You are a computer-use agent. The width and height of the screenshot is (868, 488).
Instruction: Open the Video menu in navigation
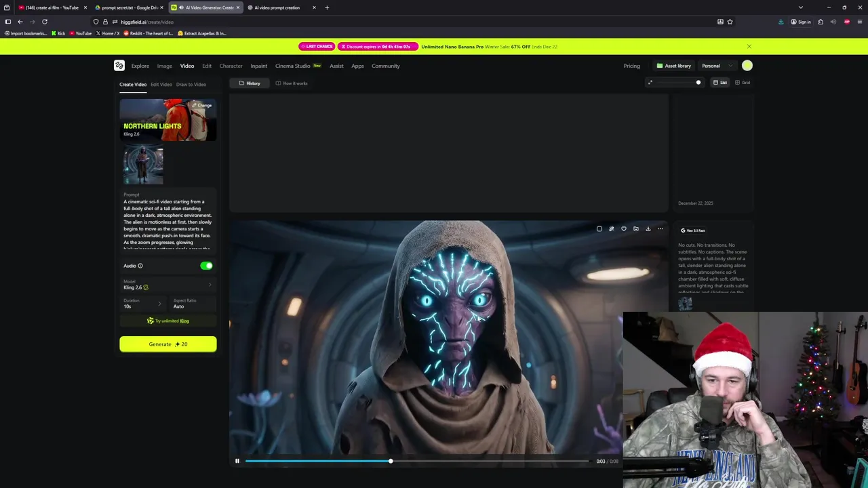[187, 66]
